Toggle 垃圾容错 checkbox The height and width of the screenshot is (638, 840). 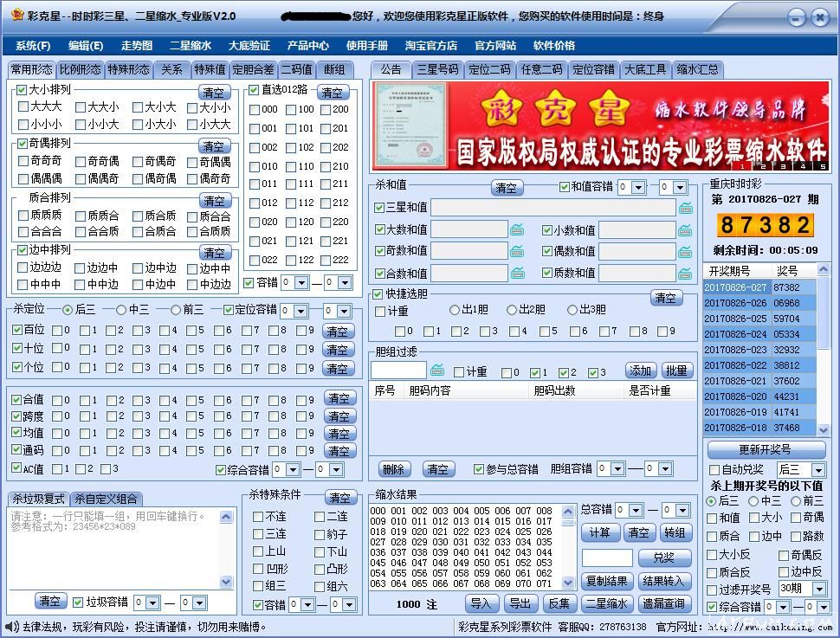tap(78, 603)
